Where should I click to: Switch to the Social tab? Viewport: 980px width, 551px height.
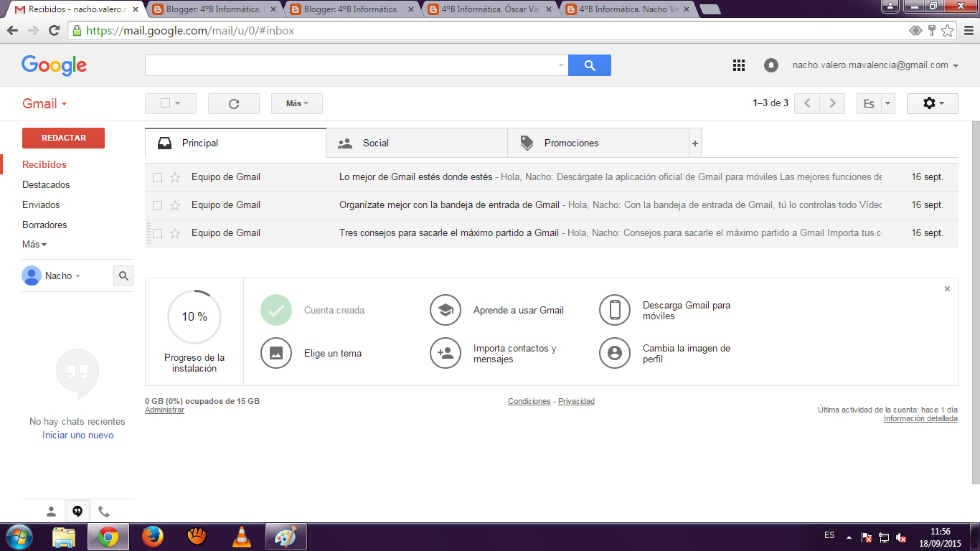pyautogui.click(x=417, y=143)
